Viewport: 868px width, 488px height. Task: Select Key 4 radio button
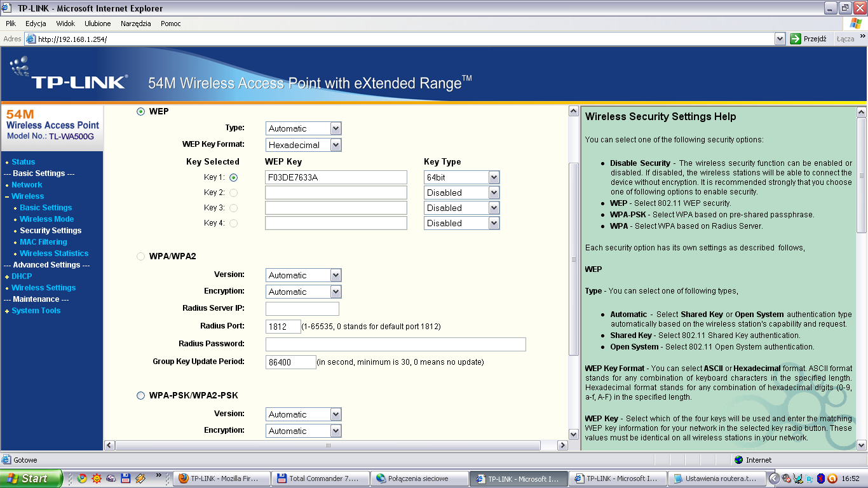233,223
